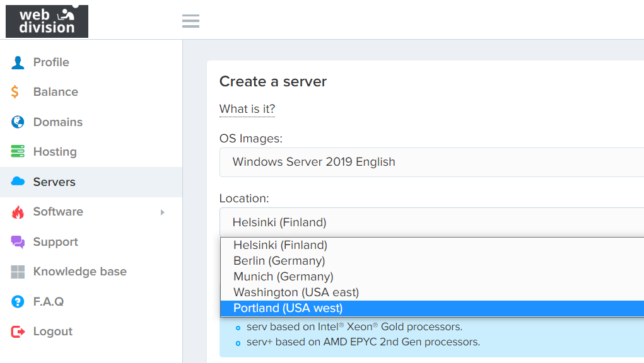Click the web division logo

(x=47, y=21)
